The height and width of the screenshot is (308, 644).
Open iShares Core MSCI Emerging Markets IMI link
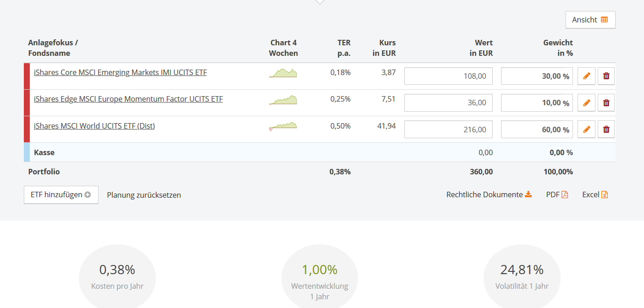tap(120, 72)
